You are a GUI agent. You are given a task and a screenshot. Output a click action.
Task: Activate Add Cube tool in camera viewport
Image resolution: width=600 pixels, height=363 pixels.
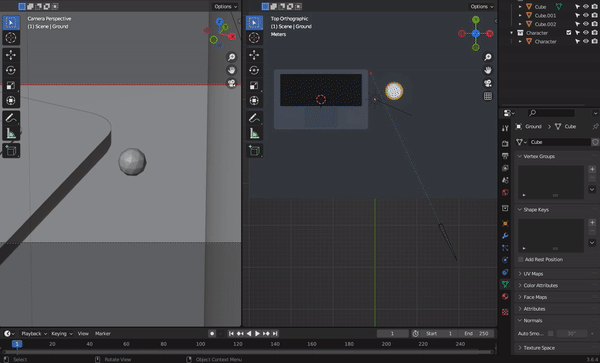coord(11,151)
